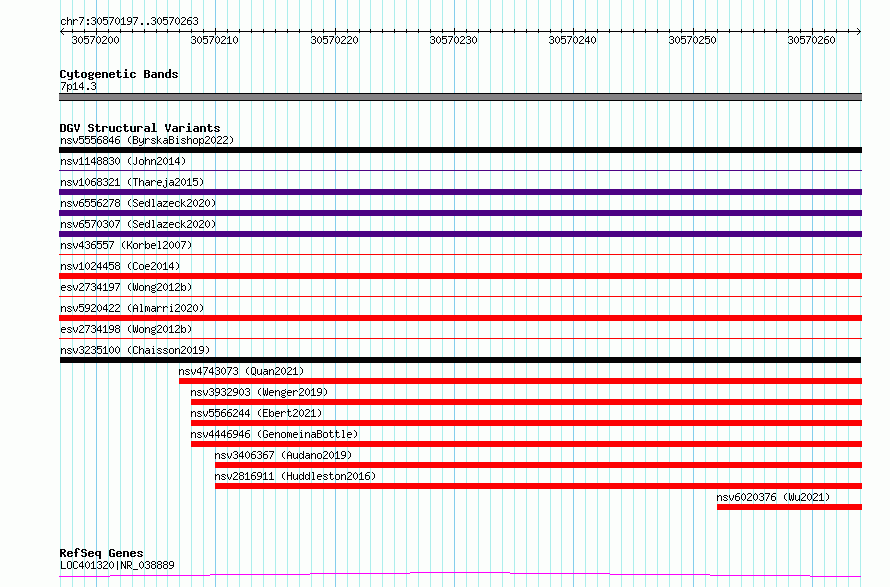Viewport: 890px width, 587px height.
Task: Open variant esv2734197 (Wong2012b)
Action: pos(126,287)
